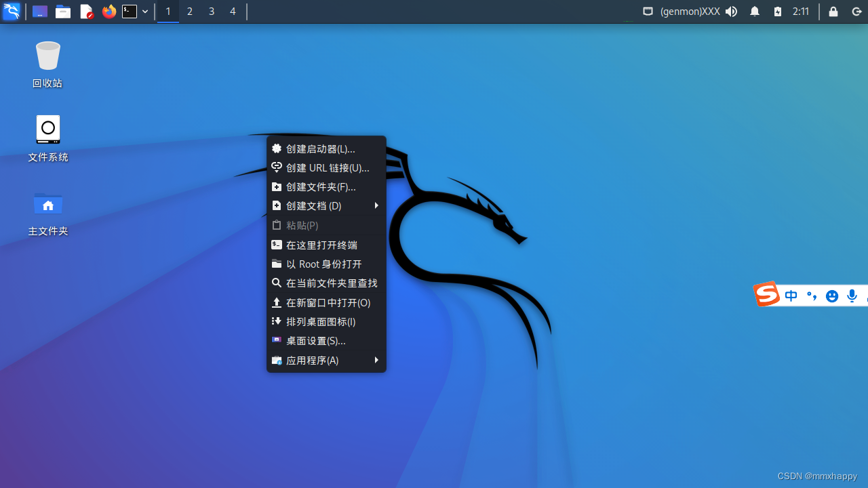Choose 创建 URL 链接(U)... menu entry
Screen dimensions: 868x488
pyautogui.click(x=326, y=167)
